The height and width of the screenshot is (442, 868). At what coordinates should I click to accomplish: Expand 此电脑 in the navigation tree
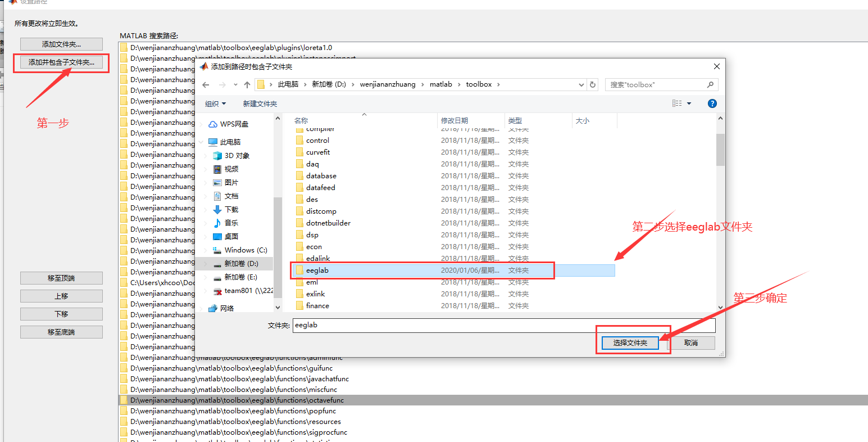point(200,141)
